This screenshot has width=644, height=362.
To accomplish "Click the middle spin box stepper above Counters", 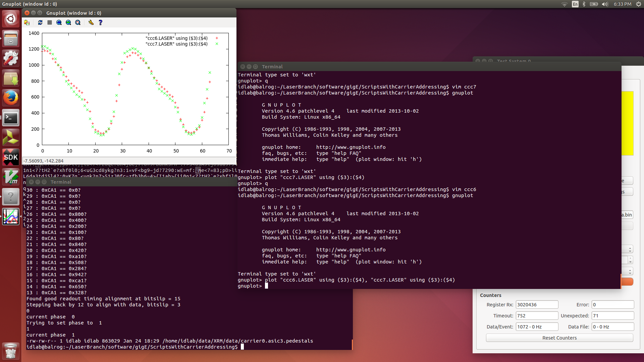I will [x=631, y=260].
